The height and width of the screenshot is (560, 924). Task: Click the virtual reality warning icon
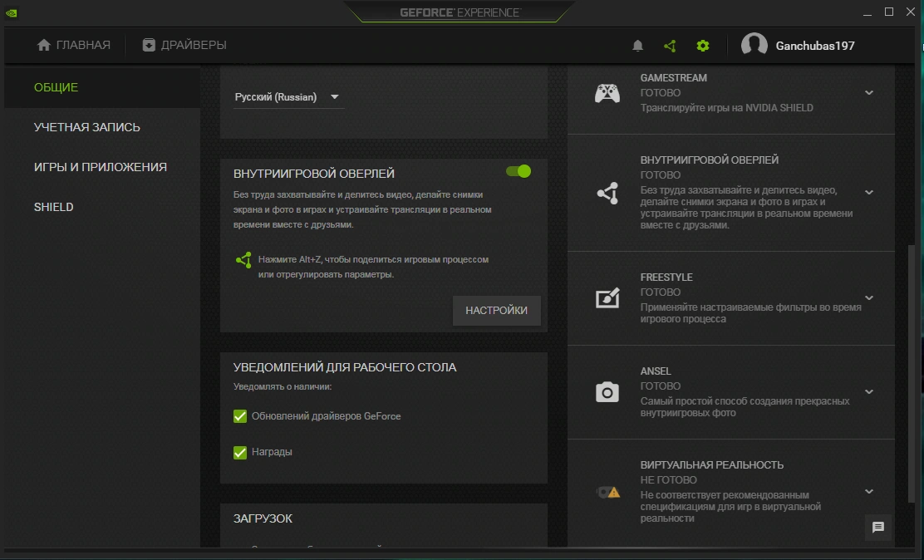(607, 492)
